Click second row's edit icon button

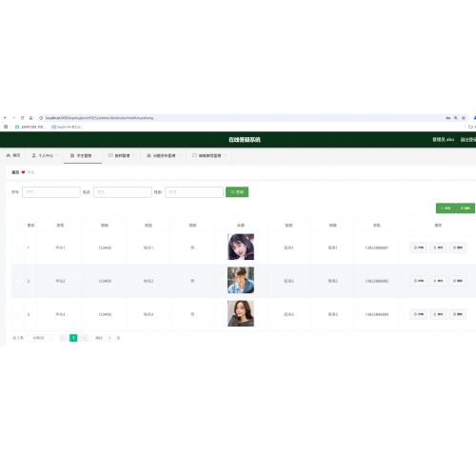[438, 281]
